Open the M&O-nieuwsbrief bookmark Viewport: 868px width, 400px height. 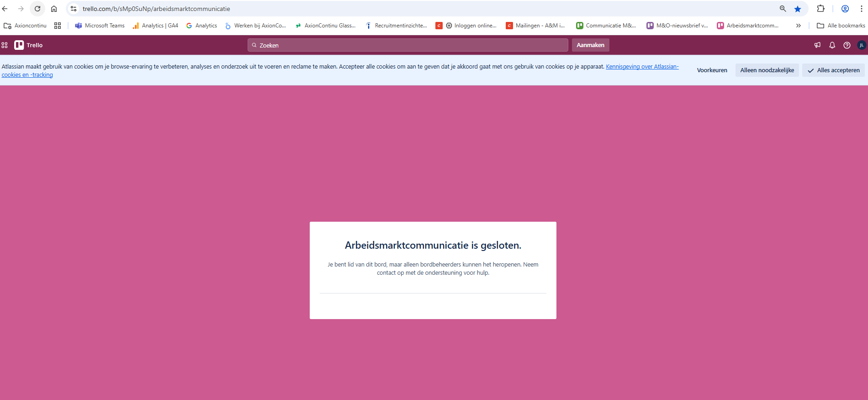click(x=677, y=26)
